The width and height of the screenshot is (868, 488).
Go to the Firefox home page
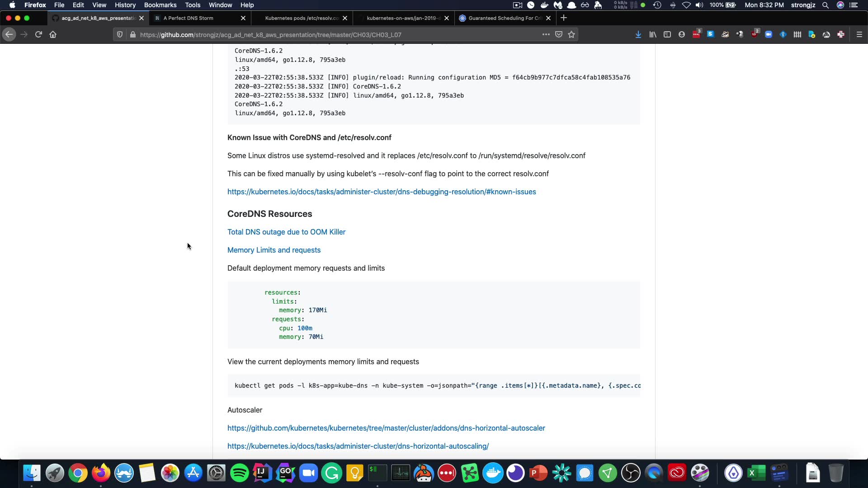pyautogui.click(x=53, y=34)
